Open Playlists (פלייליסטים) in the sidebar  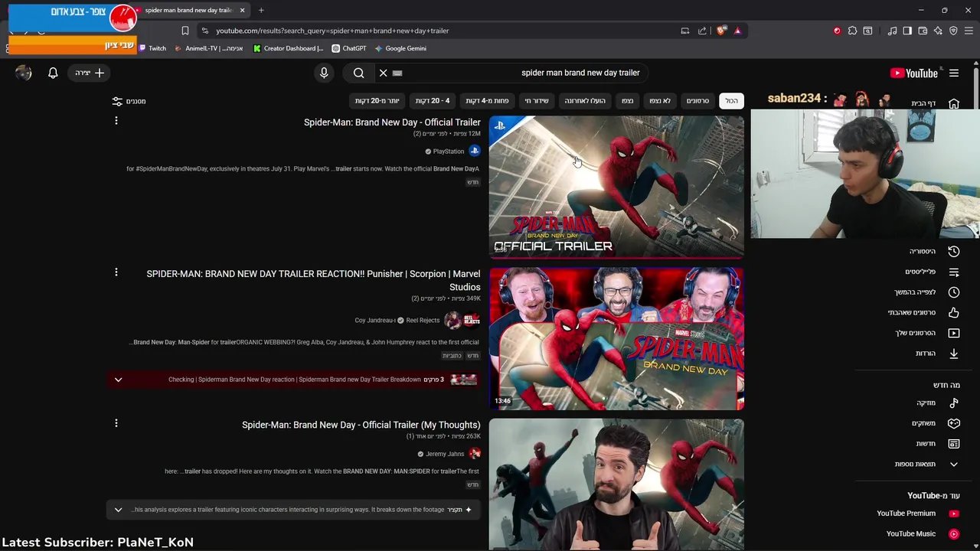(x=933, y=272)
